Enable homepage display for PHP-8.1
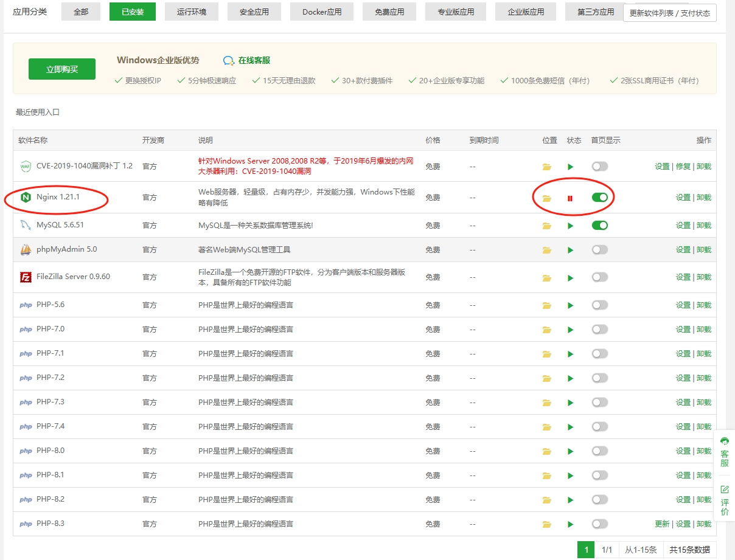735x560 pixels. pyautogui.click(x=599, y=475)
